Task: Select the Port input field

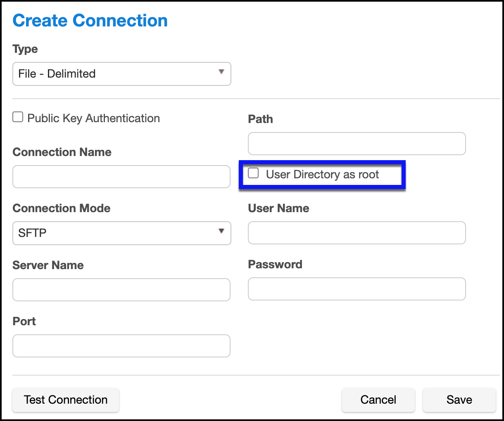Action: point(121,346)
